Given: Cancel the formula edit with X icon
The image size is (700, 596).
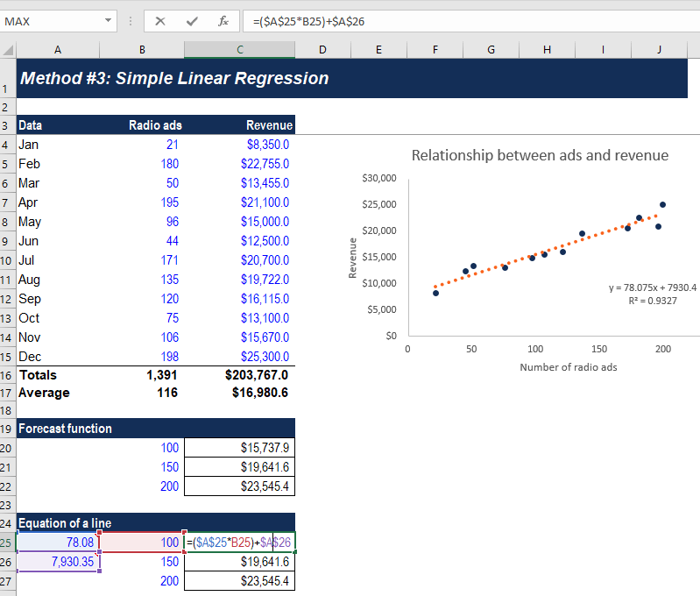Looking at the screenshot, I should pyautogui.click(x=160, y=21).
